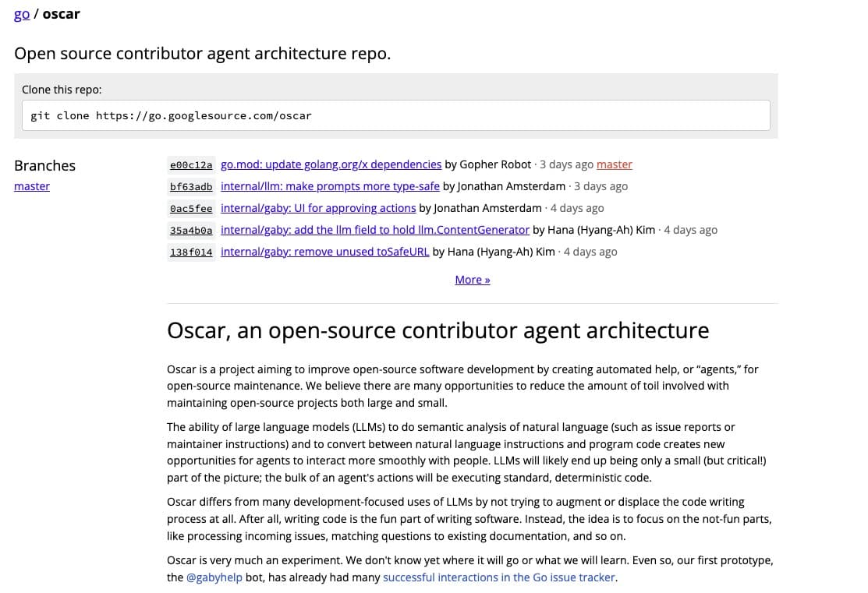Click red master tag beside first commit
Viewport: 868px width, 593px height.
click(x=614, y=164)
